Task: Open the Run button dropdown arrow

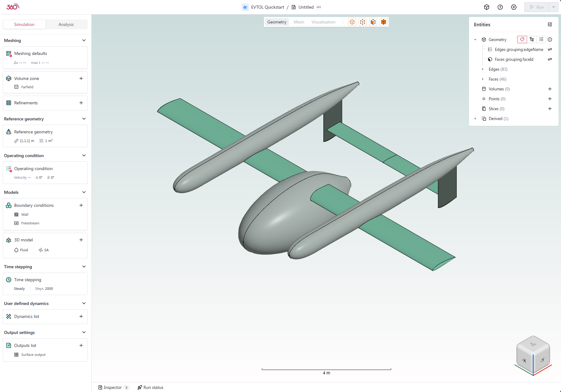Action: [x=554, y=7]
